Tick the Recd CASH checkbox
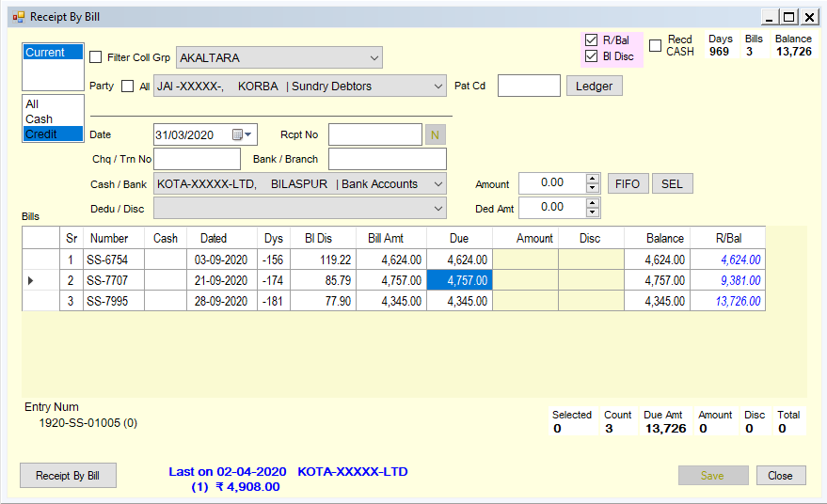Viewport: 827px width, 504px height. pyautogui.click(x=655, y=45)
